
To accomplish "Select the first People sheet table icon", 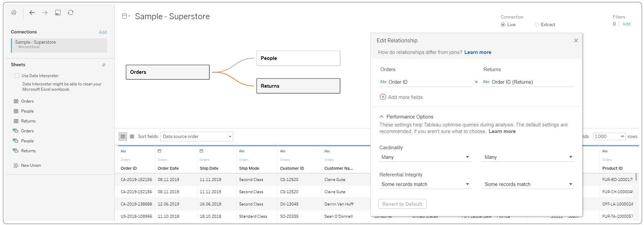I will point(16,111).
